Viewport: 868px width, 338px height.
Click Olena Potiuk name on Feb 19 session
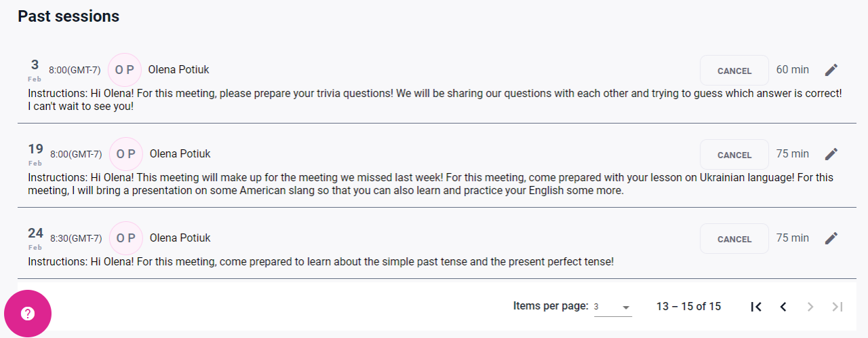(x=180, y=153)
